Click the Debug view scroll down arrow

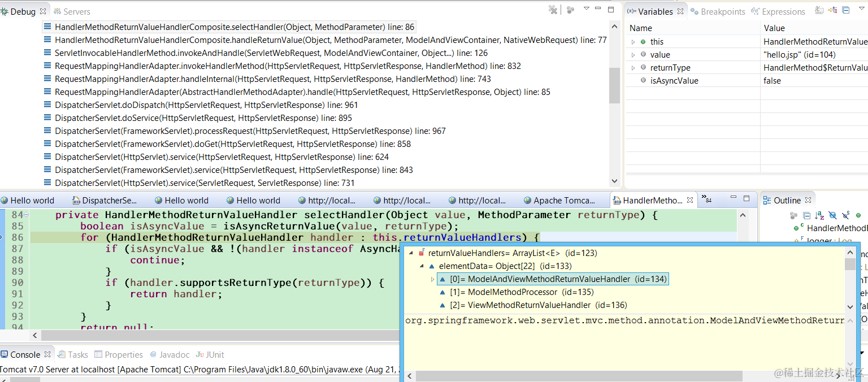tap(615, 181)
